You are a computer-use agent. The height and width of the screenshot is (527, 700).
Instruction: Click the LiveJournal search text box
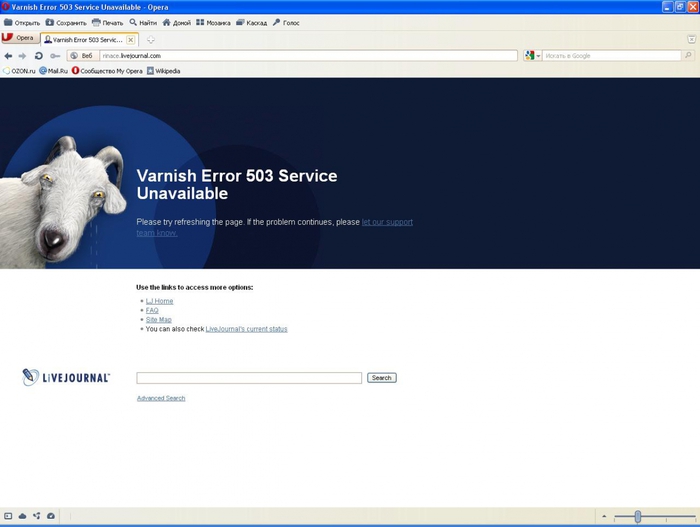249,378
